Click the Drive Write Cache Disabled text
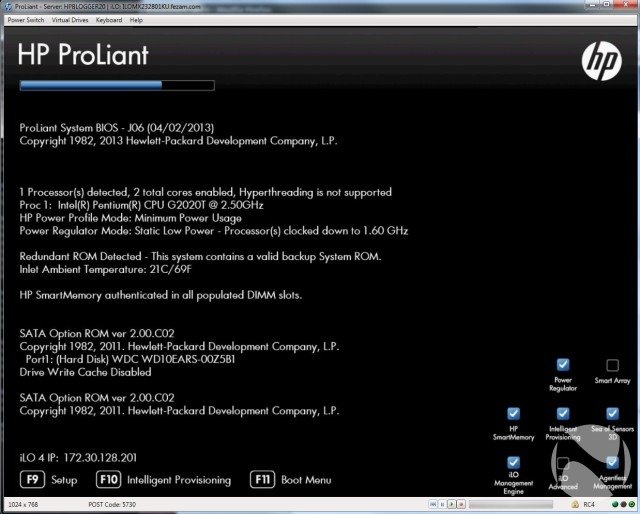 (x=85, y=372)
